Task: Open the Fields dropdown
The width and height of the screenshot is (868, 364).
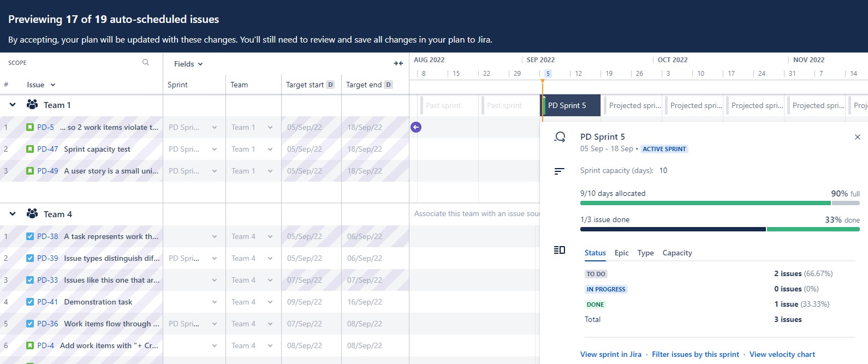Action: (188, 64)
